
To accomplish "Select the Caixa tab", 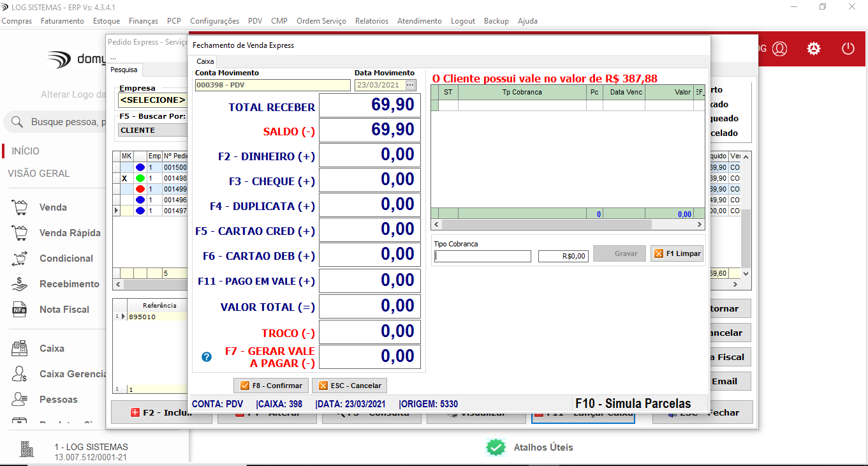I will 205,61.
